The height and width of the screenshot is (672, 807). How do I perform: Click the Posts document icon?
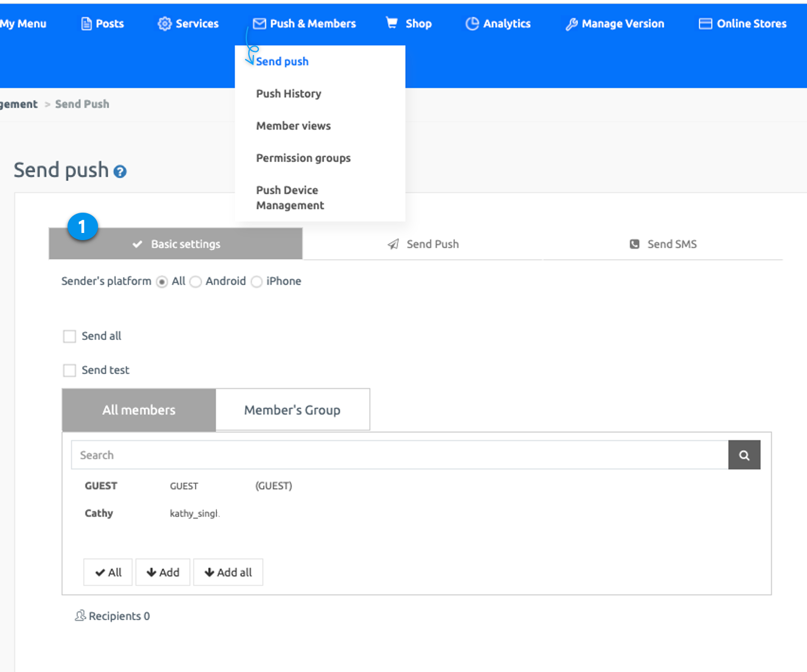[87, 24]
